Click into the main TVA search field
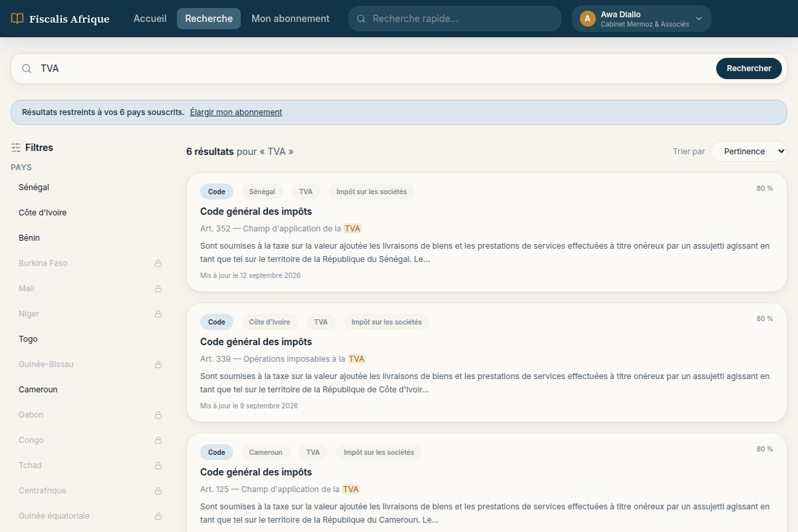 (x=372, y=68)
